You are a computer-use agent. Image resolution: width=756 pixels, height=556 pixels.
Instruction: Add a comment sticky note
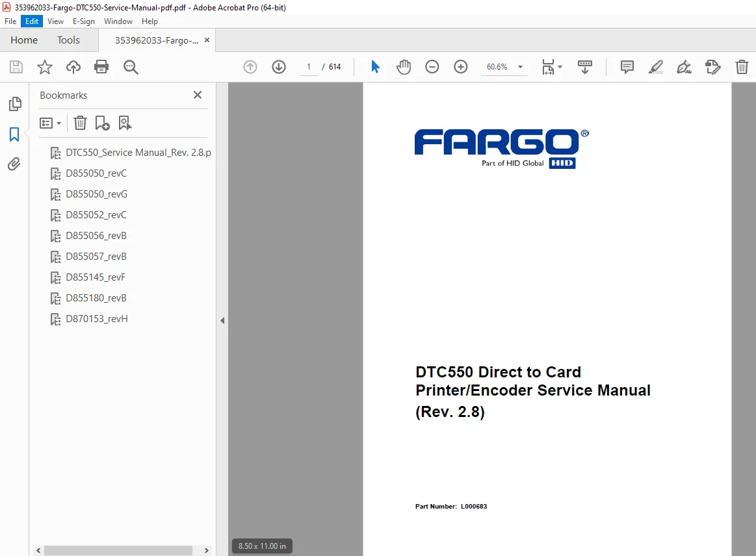point(627,67)
